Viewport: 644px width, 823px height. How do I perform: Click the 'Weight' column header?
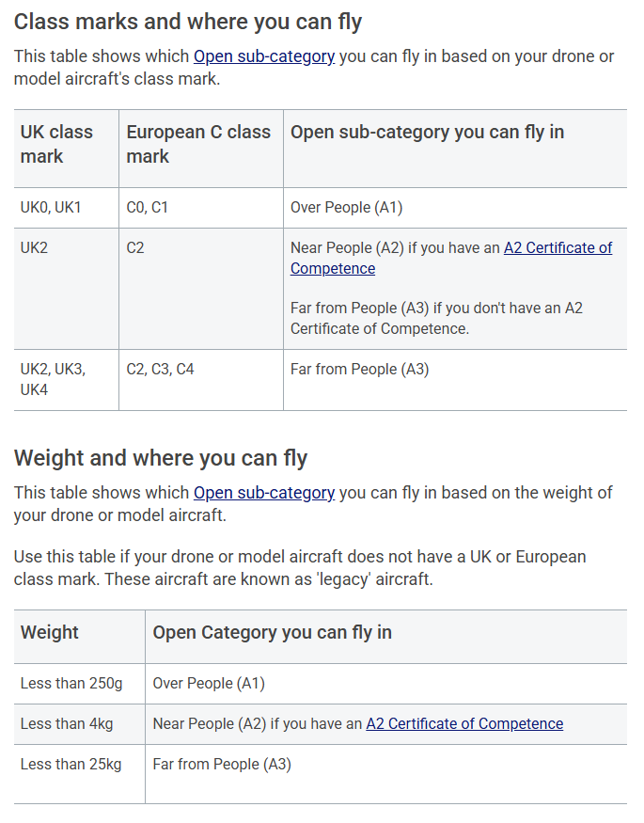pos(50,633)
